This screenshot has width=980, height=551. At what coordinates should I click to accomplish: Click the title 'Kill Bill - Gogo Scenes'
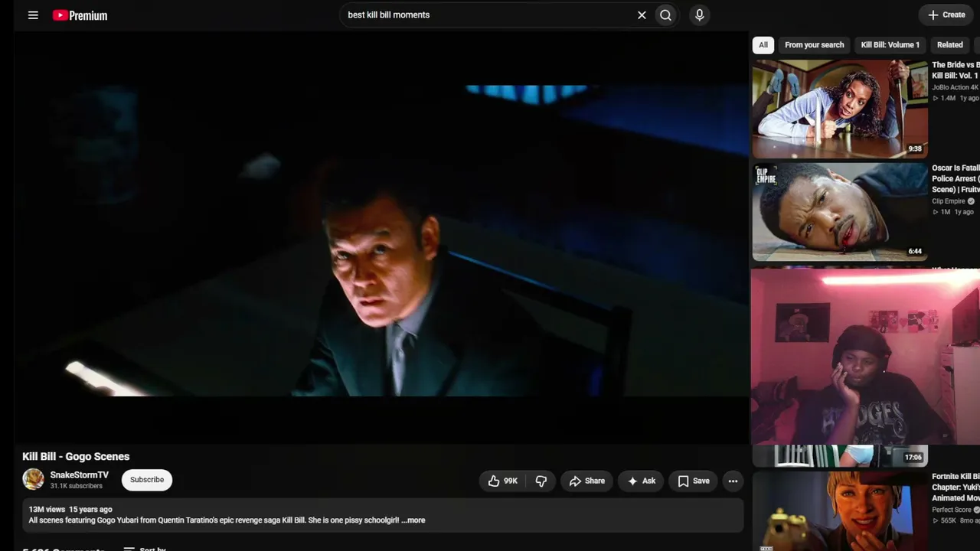(76, 456)
